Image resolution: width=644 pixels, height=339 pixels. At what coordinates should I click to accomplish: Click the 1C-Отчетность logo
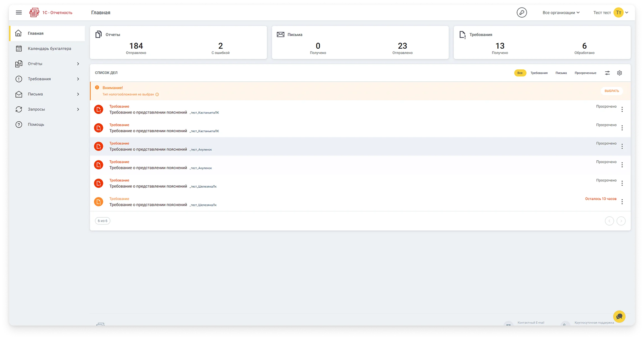(x=51, y=13)
